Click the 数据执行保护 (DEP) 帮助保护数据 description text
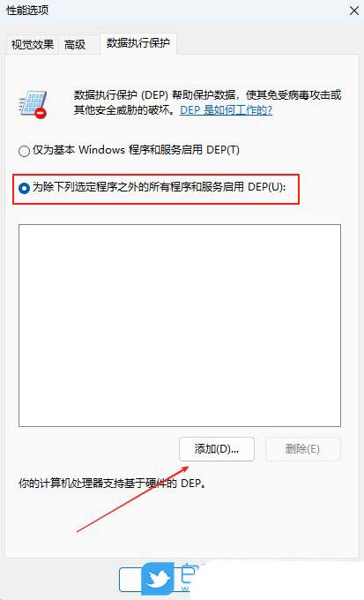The height and width of the screenshot is (600, 364). [207, 102]
